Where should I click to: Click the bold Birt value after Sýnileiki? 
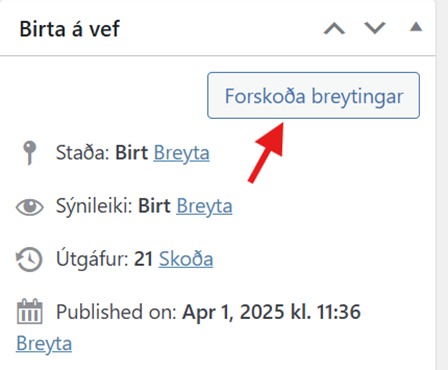154,206
